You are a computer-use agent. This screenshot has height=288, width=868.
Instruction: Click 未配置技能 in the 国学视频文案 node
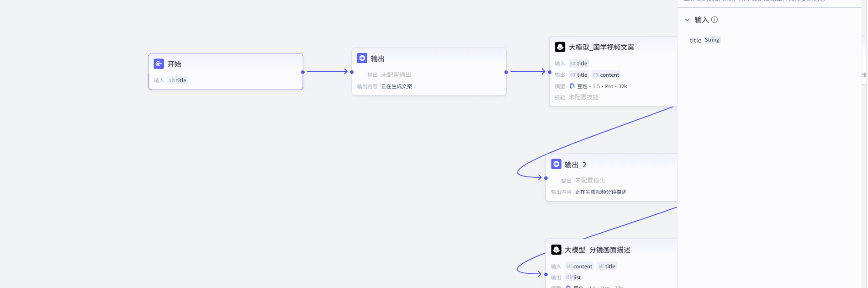(x=583, y=97)
